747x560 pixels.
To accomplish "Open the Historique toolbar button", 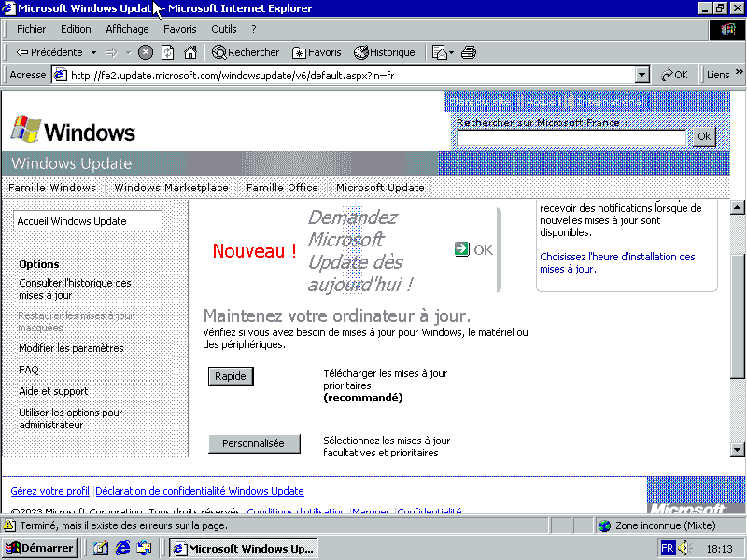I will (x=385, y=52).
